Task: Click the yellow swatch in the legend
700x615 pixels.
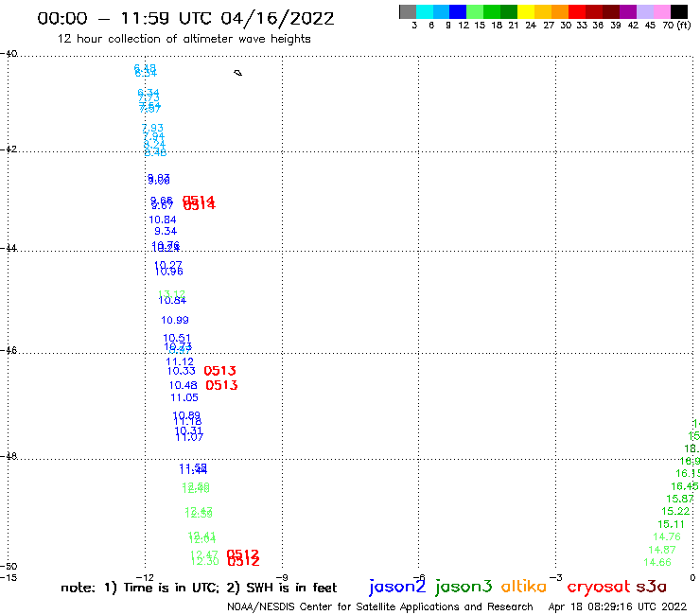Action: (526, 11)
